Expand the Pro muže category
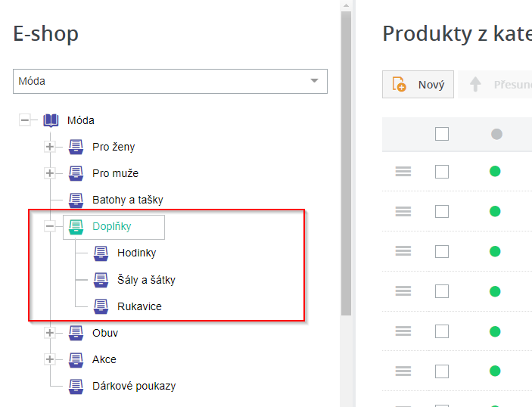 [x=50, y=173]
